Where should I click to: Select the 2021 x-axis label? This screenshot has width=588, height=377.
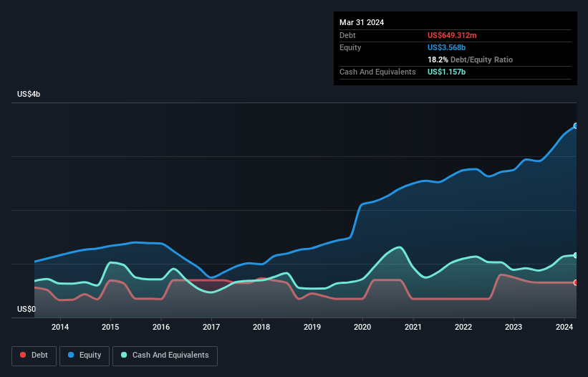pos(413,327)
